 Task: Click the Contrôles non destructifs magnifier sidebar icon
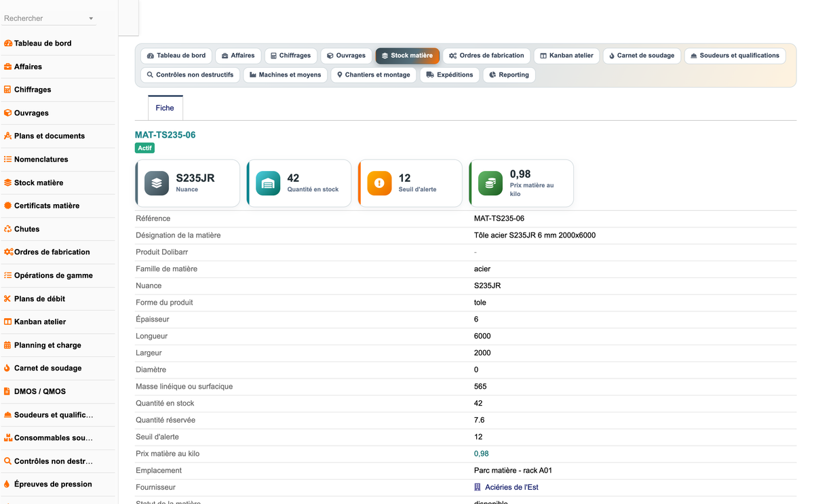click(8, 461)
